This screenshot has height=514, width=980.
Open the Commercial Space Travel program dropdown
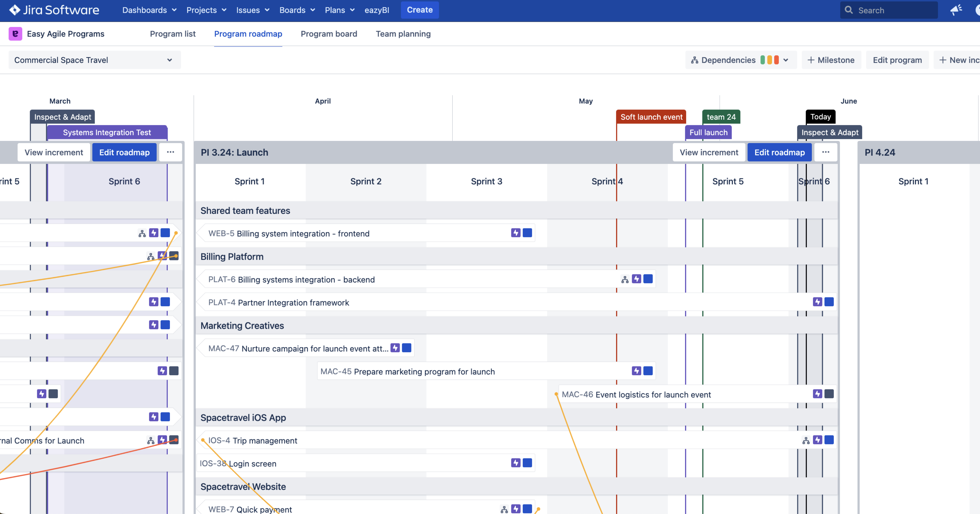(94, 60)
